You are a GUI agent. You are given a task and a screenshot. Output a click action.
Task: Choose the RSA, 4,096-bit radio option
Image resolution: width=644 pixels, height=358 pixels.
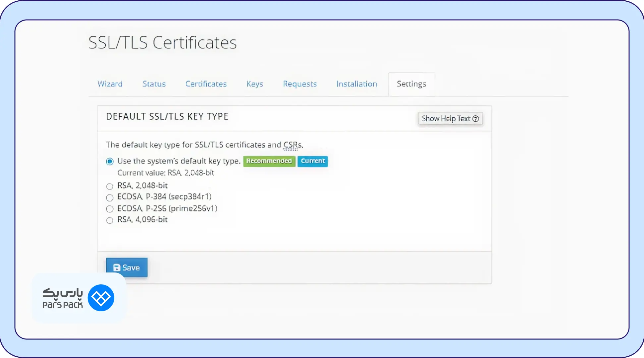pos(110,220)
